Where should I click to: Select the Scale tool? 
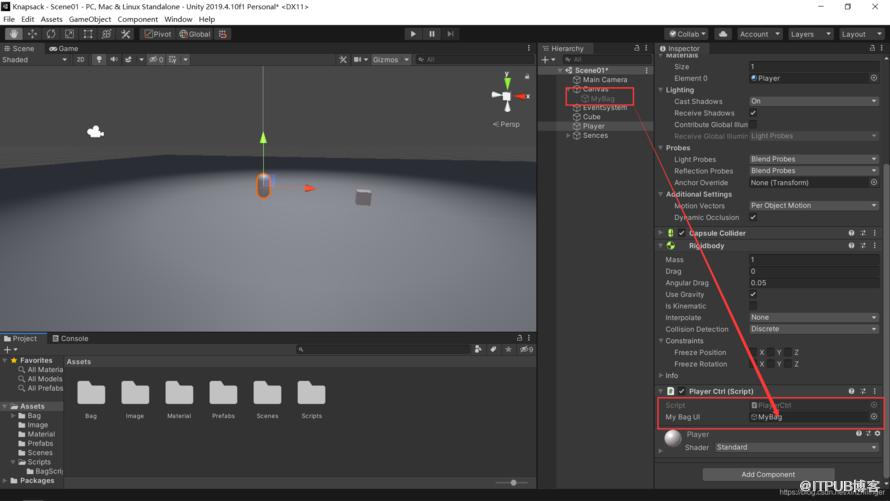69,34
